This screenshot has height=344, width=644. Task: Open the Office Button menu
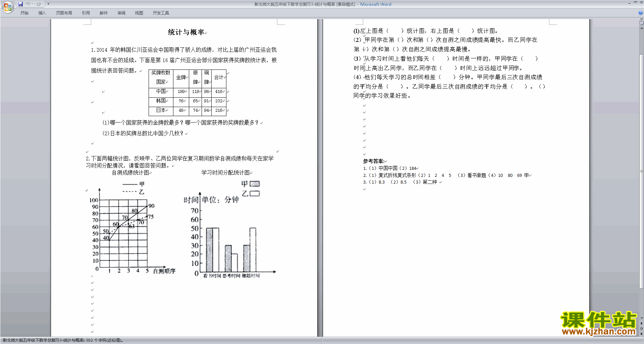pyautogui.click(x=8, y=7)
